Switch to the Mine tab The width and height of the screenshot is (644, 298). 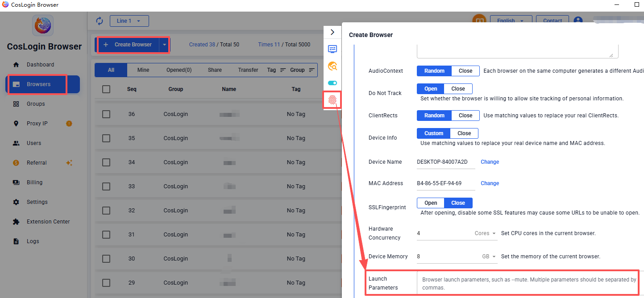[x=143, y=70]
